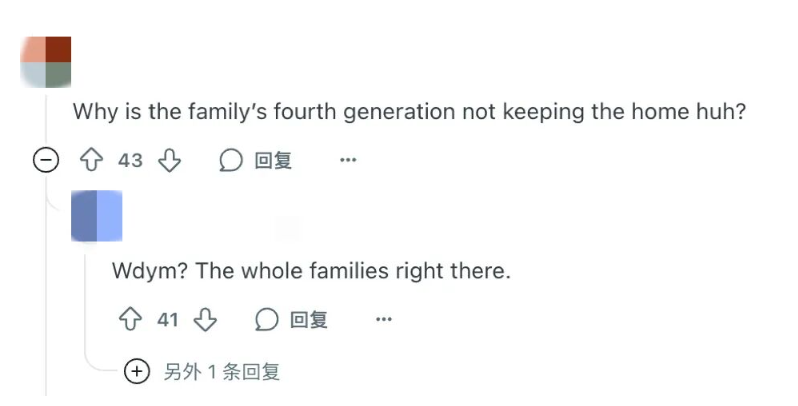
Task: Click the "另外 1 条回复" link
Action: coord(221,372)
